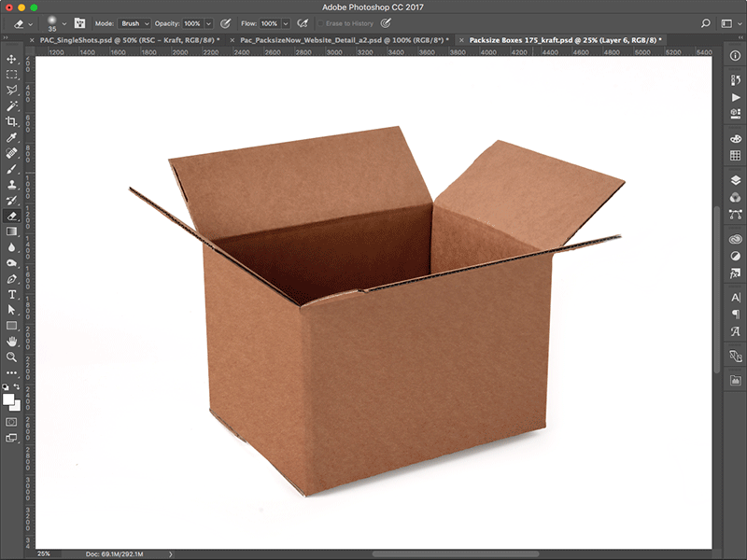Open the Flow dropdown arrow
Viewport: 747px width, 560px height.
click(x=284, y=23)
